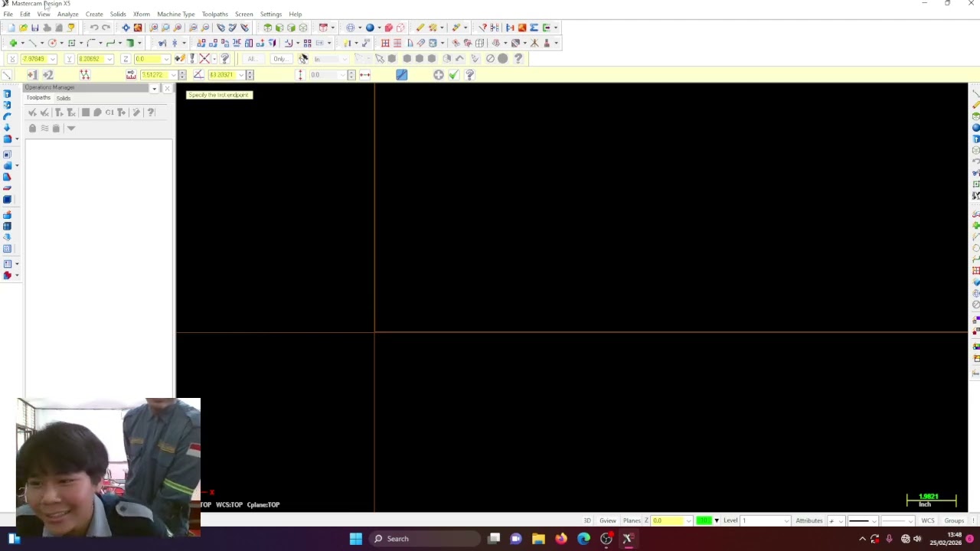Click the Open file folder icon
980x551 pixels.
click(23, 28)
